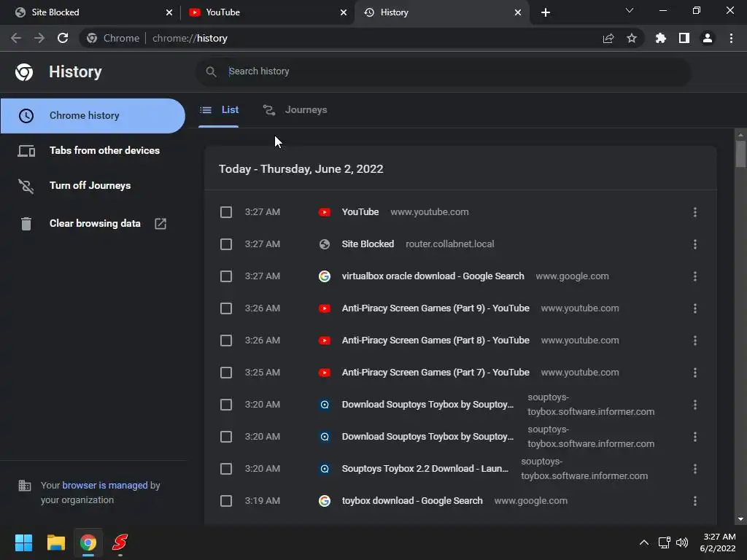Open Anti-Piracy Screen Games (Part 8) link
747x560 pixels.
(x=436, y=341)
